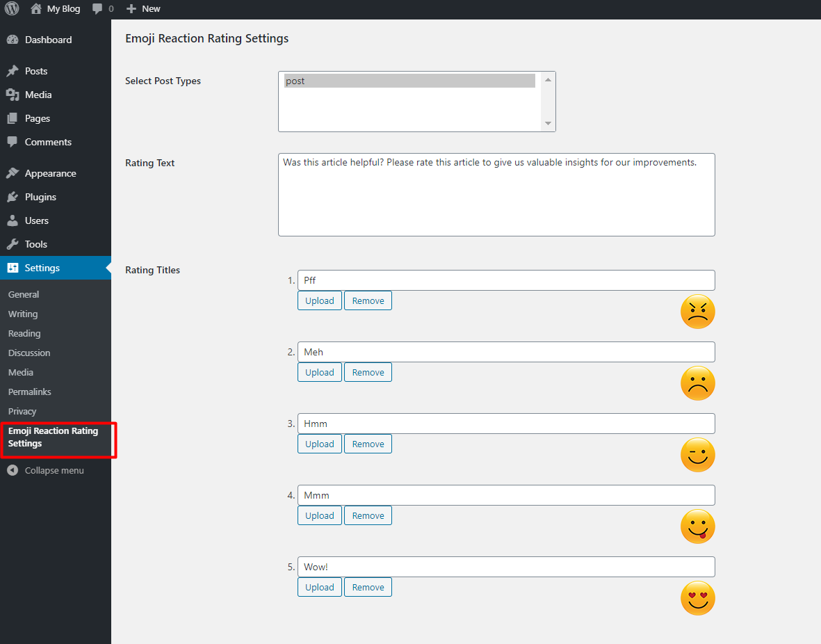
Task: Open the Comments menu
Action: (x=48, y=142)
